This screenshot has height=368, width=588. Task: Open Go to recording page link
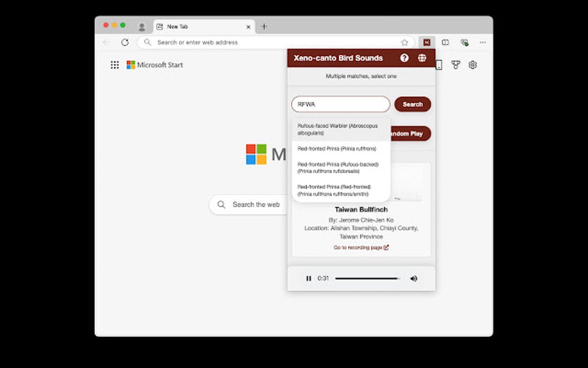coord(361,247)
